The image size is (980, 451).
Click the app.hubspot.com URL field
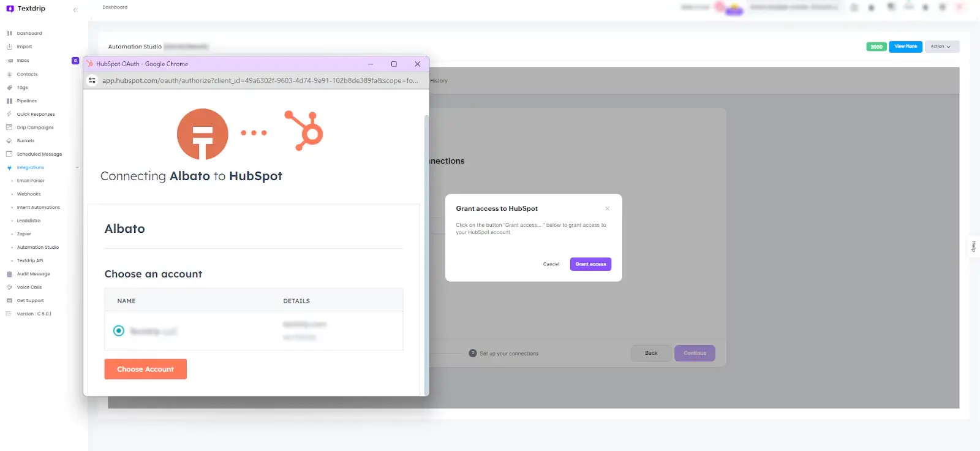(260, 80)
